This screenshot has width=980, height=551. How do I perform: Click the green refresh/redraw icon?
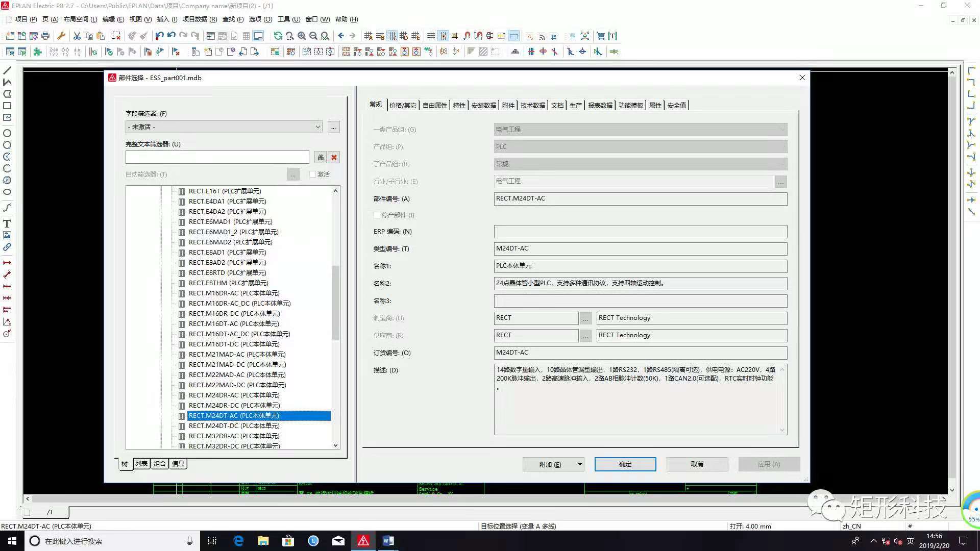278,36
